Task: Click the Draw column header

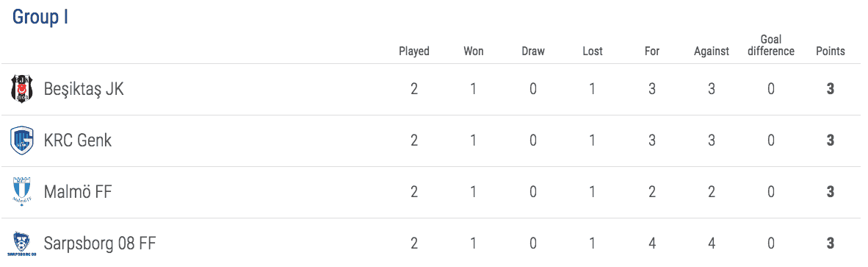Action: click(533, 51)
